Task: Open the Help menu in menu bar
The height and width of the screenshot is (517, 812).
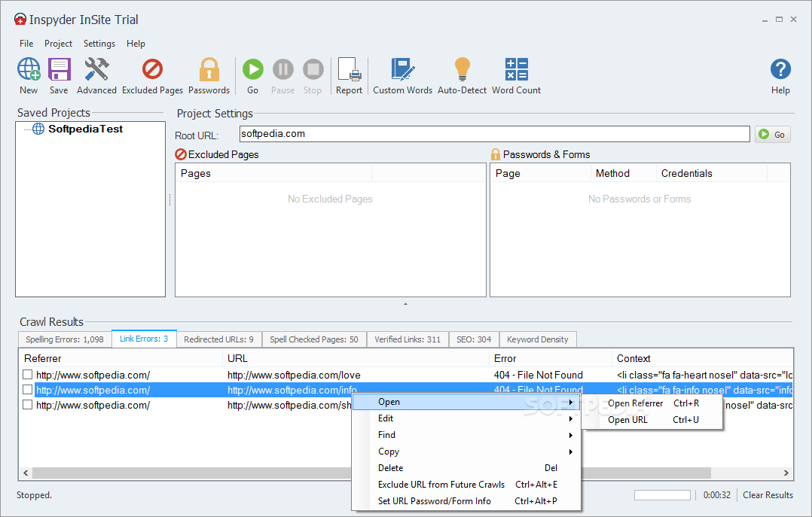Action: 136,44
